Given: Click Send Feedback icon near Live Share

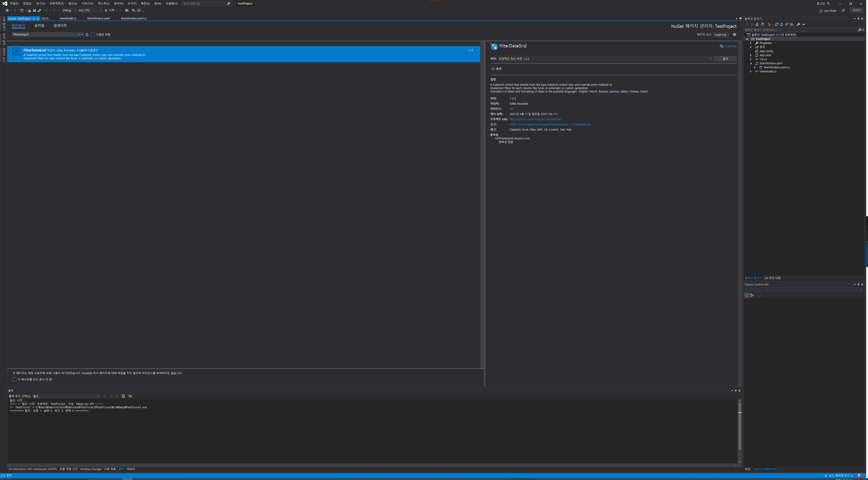Looking at the screenshot, I should (x=843, y=10).
